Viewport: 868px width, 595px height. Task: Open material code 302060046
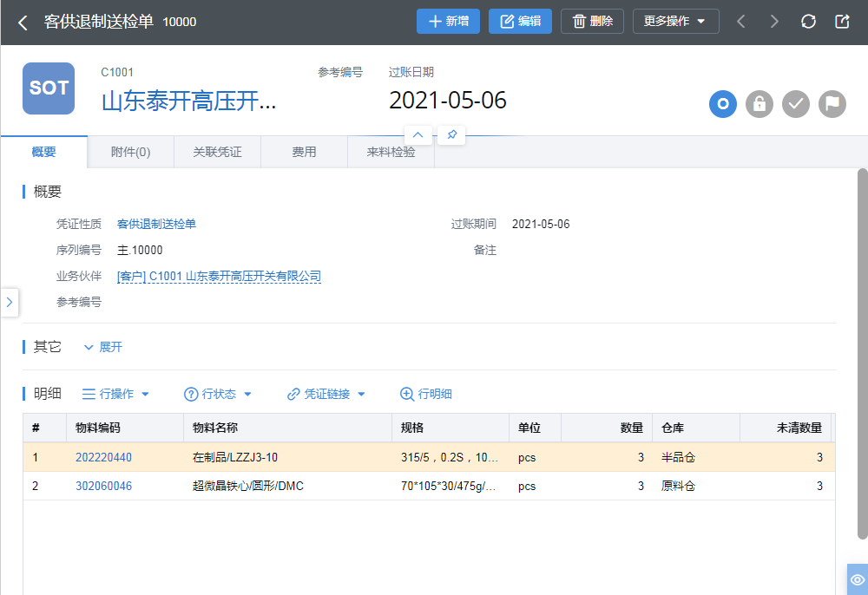coord(103,486)
